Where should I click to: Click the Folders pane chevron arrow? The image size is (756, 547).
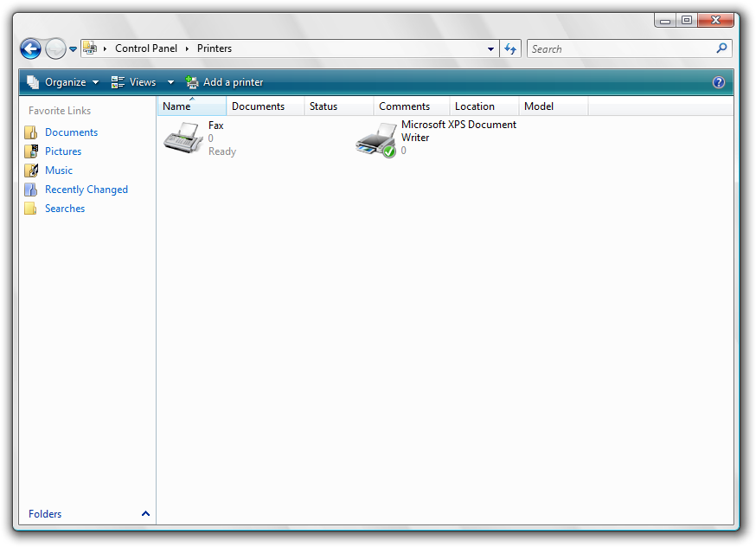click(145, 514)
